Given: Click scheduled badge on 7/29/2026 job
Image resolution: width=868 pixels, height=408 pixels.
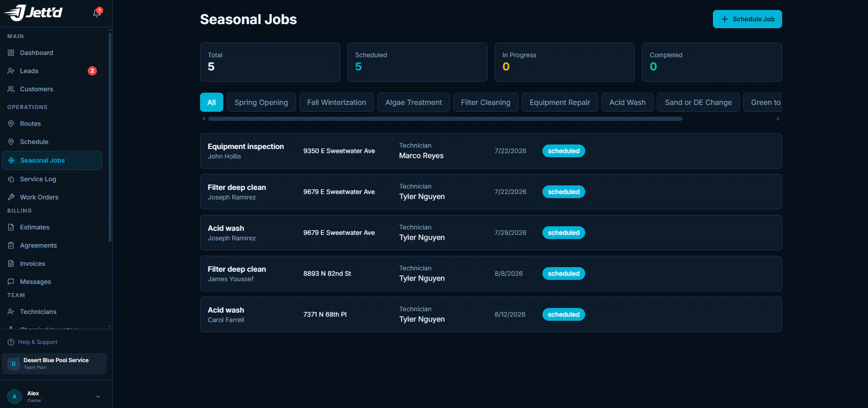Looking at the screenshot, I should click(563, 233).
